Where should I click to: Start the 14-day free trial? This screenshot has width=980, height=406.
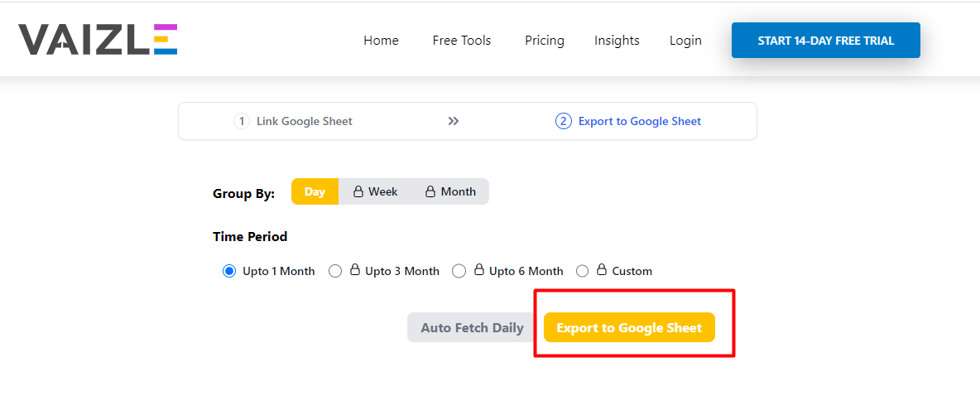coord(825,40)
